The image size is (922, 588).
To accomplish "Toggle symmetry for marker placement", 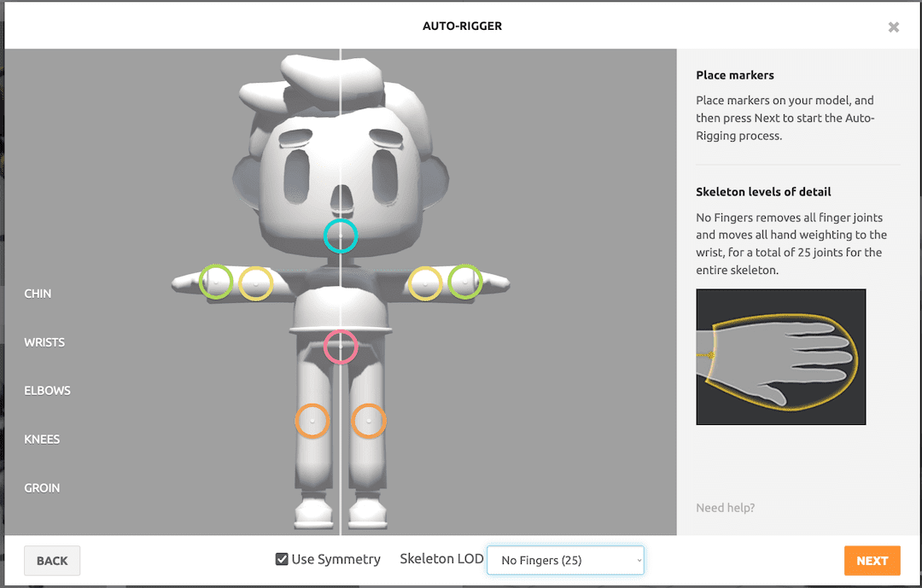I will [281, 559].
